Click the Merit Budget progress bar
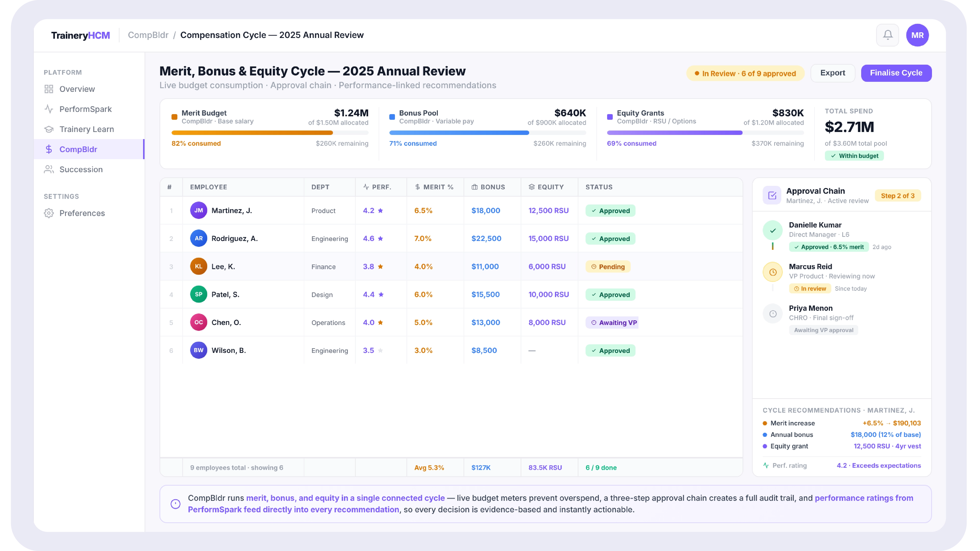The height and width of the screenshot is (551, 980). point(270,133)
